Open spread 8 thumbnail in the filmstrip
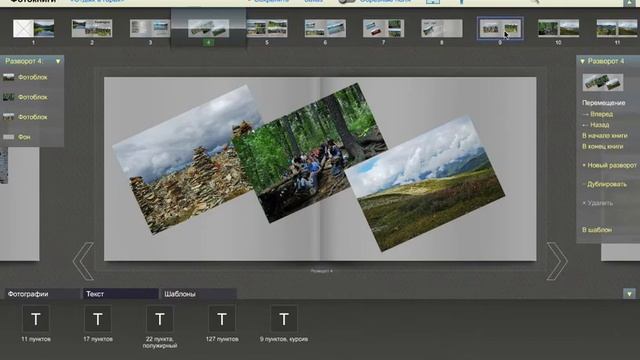Screen dimensions: 640x360 [442, 29]
